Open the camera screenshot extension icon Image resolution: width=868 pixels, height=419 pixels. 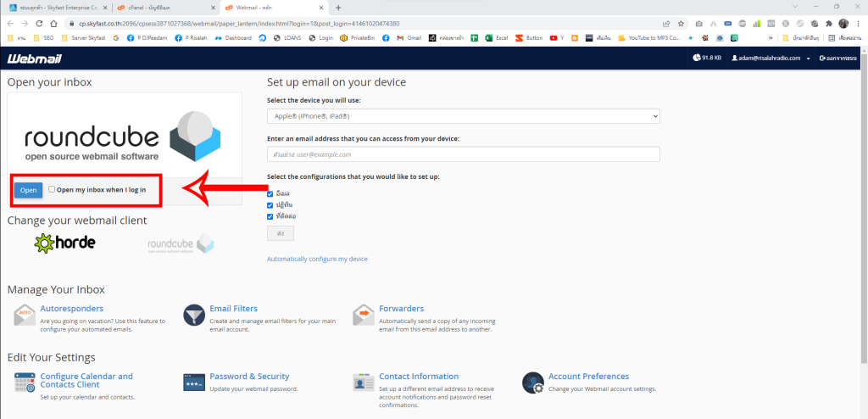coord(699,24)
